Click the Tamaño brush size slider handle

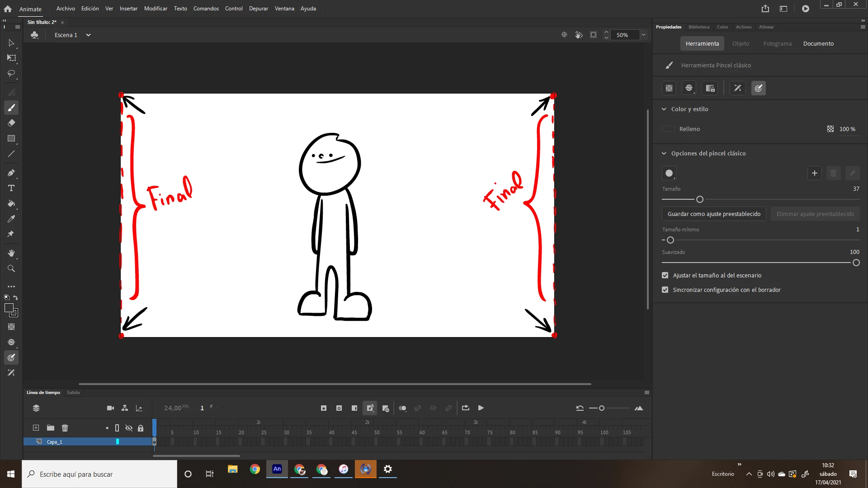pos(700,199)
